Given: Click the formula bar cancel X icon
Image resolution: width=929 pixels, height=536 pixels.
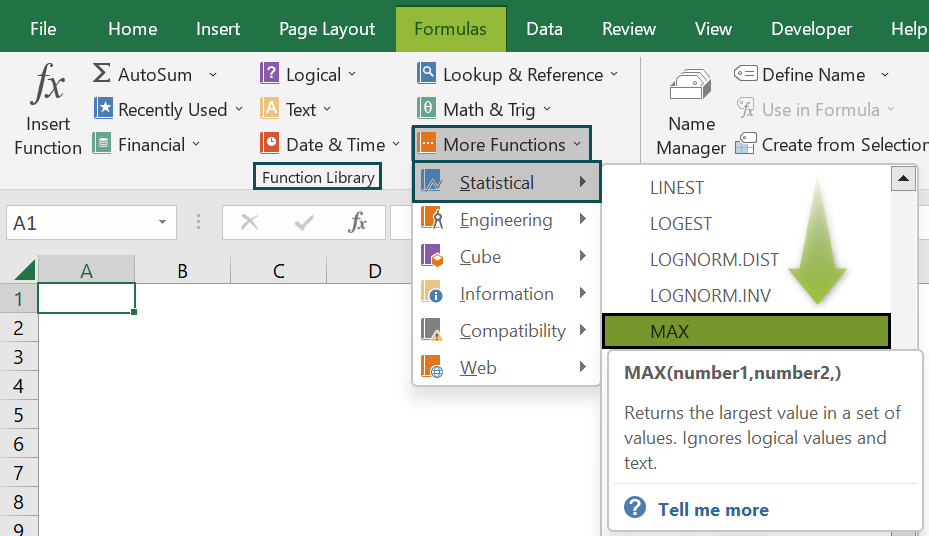Looking at the screenshot, I should coord(249,223).
